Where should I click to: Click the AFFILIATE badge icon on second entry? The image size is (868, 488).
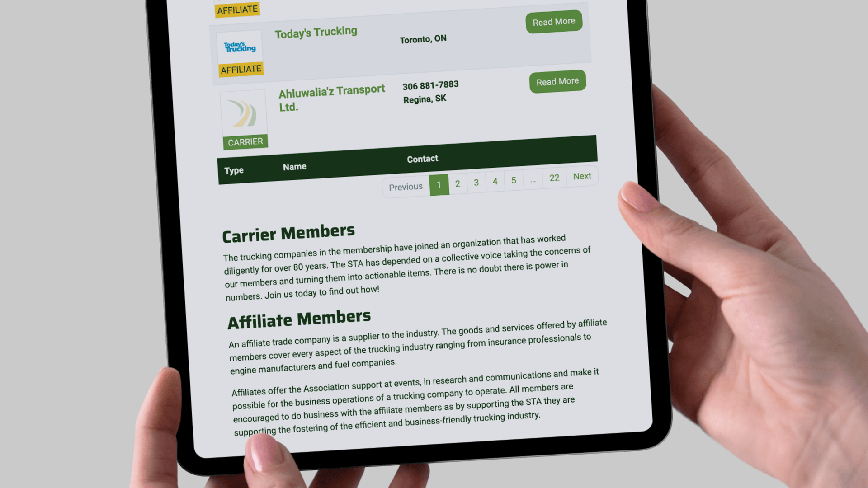[240, 69]
